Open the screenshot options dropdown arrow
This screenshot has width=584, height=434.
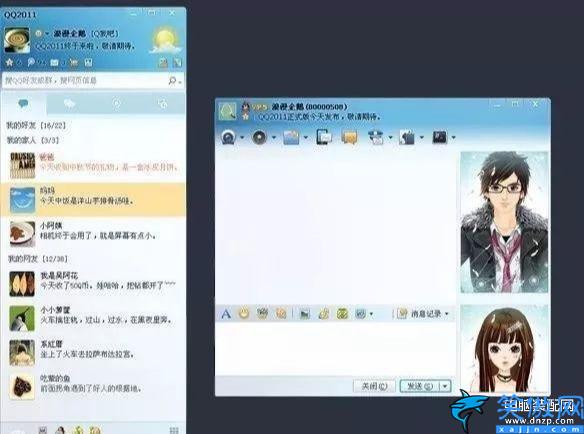point(371,314)
